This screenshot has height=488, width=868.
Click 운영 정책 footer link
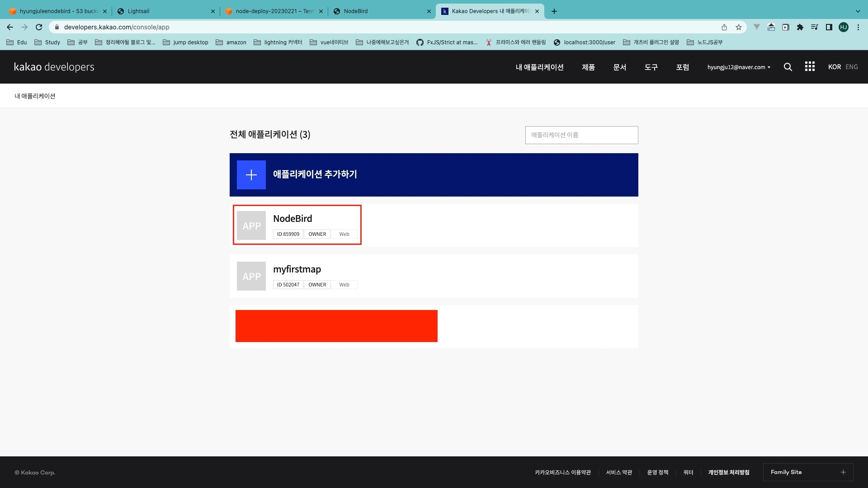pos(658,473)
